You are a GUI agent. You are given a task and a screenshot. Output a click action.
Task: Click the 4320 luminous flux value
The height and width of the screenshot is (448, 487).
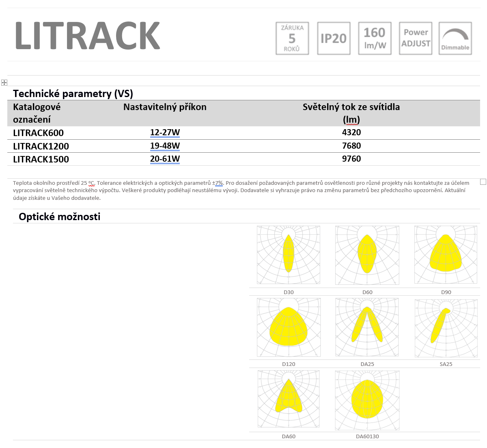(351, 132)
